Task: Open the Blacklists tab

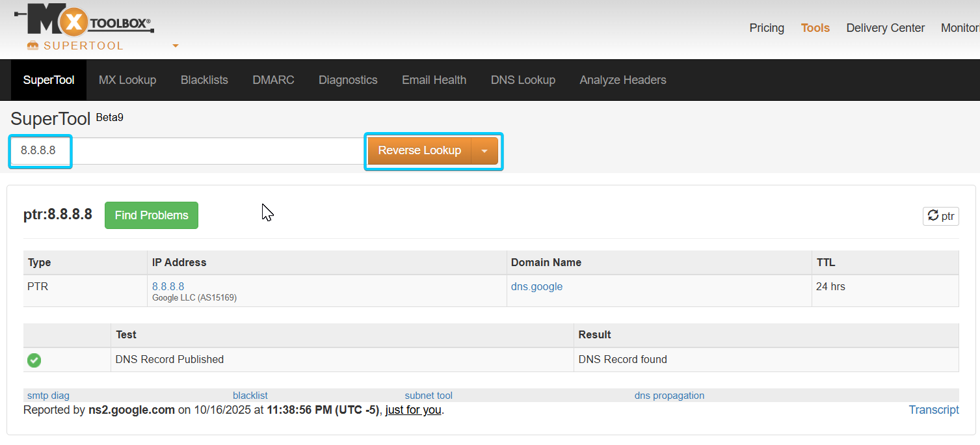Action: click(x=204, y=80)
